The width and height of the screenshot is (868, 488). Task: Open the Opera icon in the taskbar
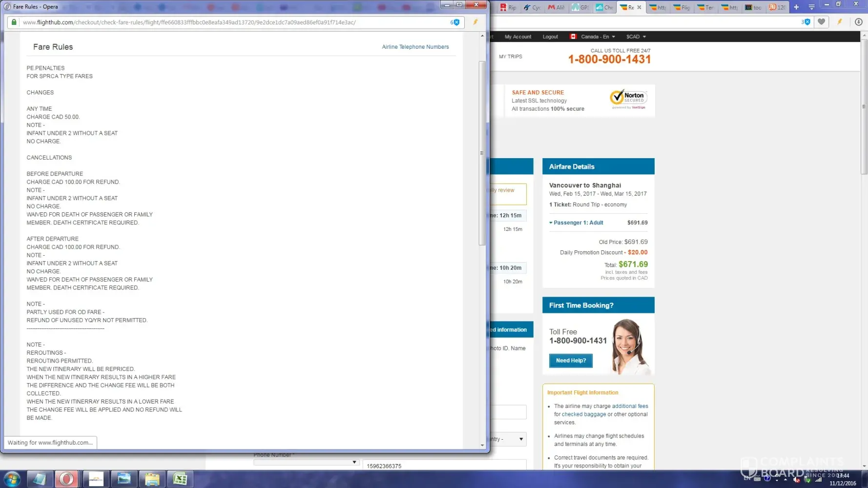pyautogui.click(x=67, y=479)
